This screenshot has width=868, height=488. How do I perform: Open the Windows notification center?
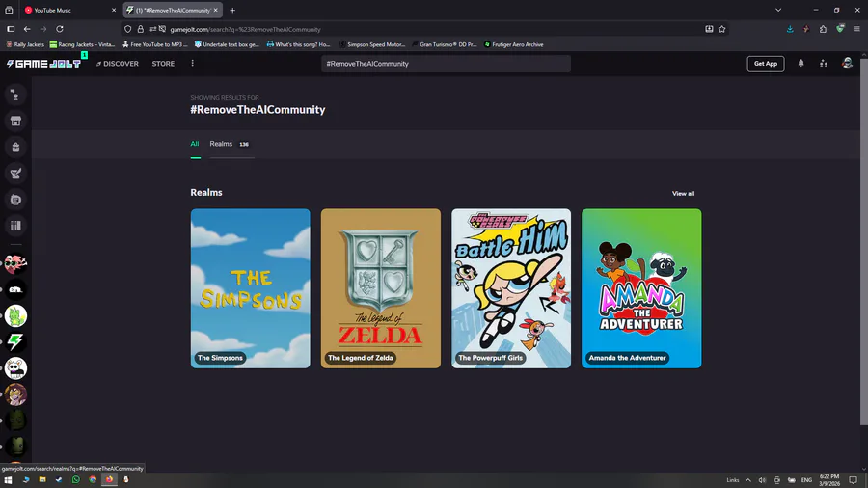coord(854,480)
